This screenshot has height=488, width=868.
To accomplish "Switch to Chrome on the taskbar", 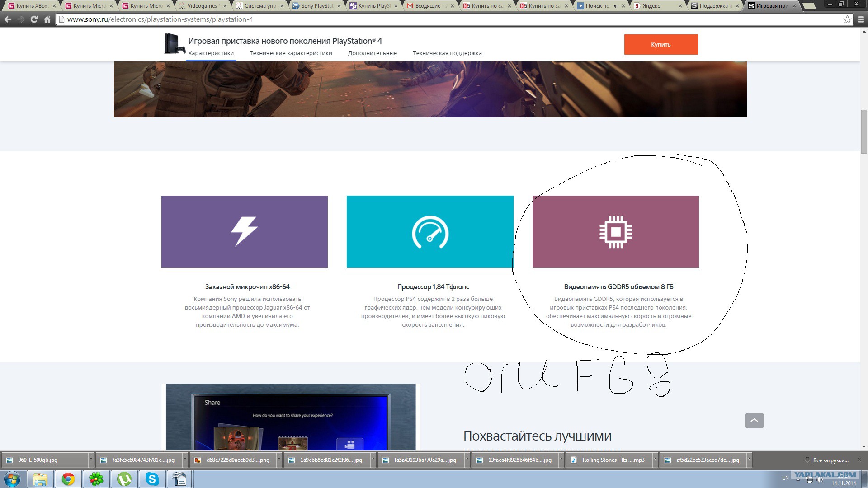I will point(68,479).
